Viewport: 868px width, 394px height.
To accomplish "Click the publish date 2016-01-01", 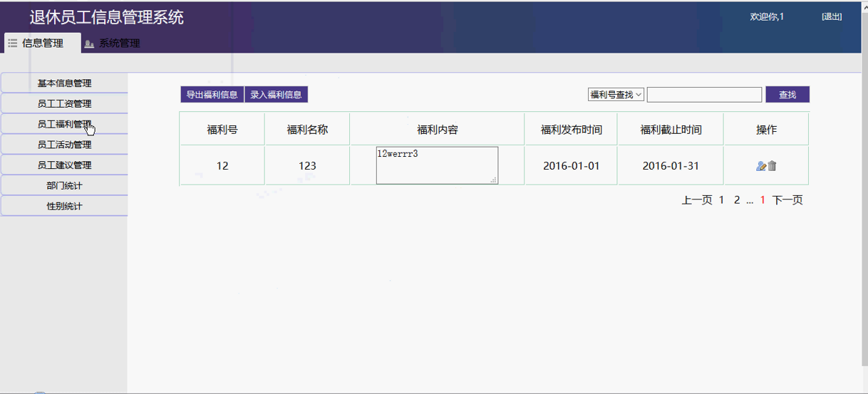I will pos(572,166).
